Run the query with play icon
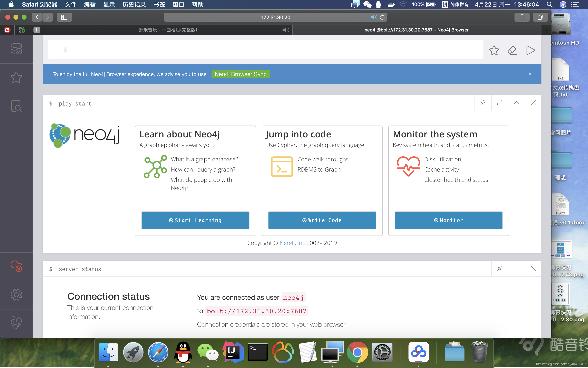Image resolution: width=588 pixels, height=368 pixels. click(x=530, y=50)
